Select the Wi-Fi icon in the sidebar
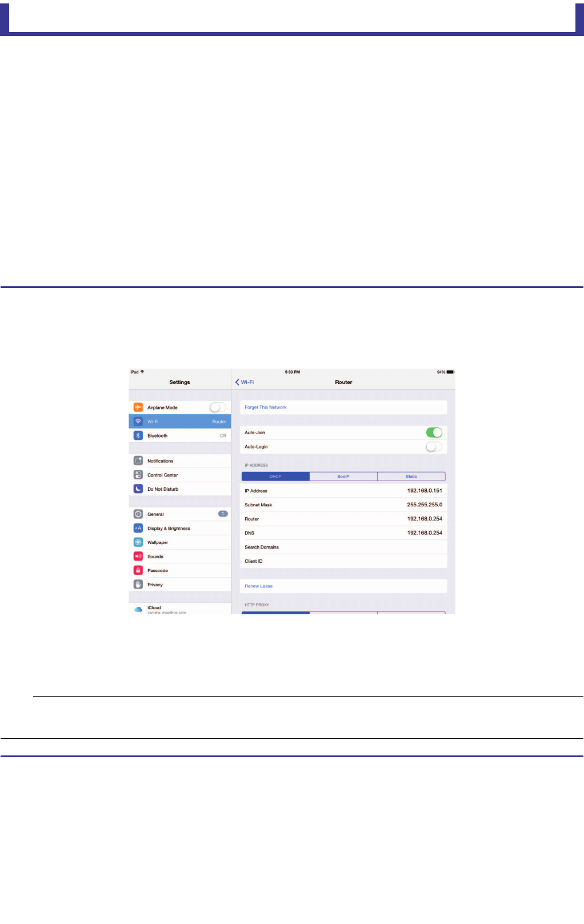584x924 pixels. 138,422
